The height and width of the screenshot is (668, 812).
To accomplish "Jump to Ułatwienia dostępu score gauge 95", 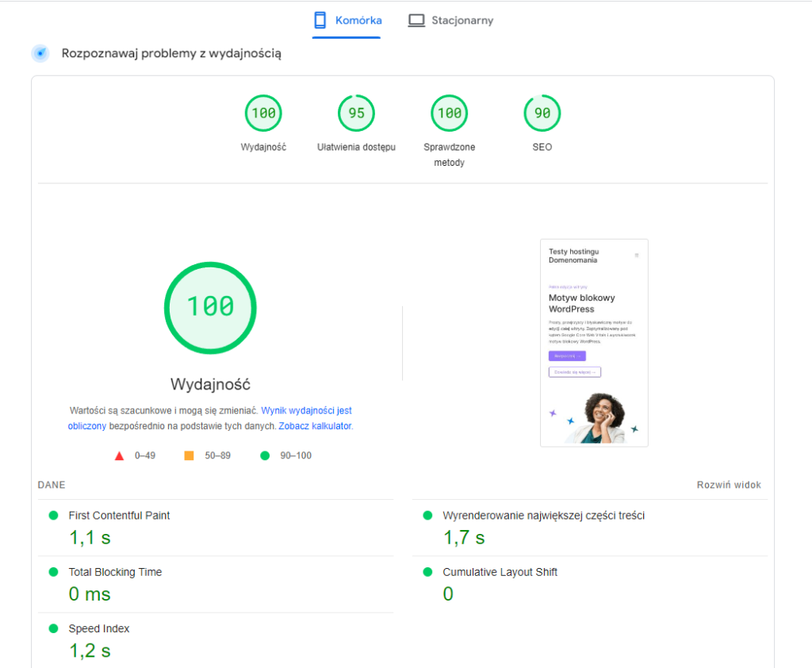I will click(356, 113).
